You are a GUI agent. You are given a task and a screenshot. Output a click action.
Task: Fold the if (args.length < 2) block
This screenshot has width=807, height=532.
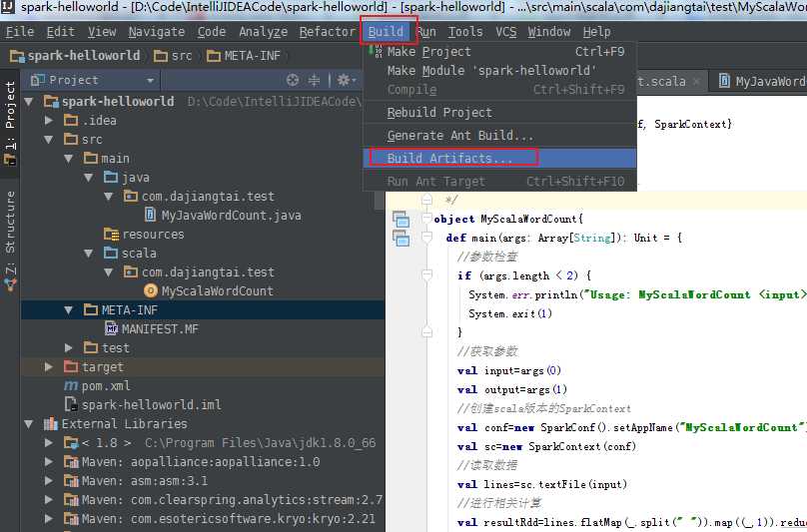(x=426, y=275)
